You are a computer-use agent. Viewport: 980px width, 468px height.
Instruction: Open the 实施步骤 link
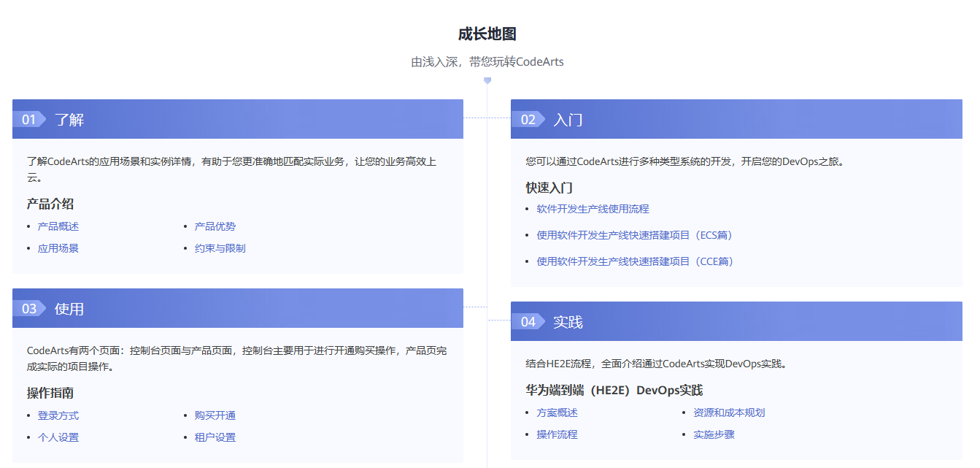coord(714,434)
